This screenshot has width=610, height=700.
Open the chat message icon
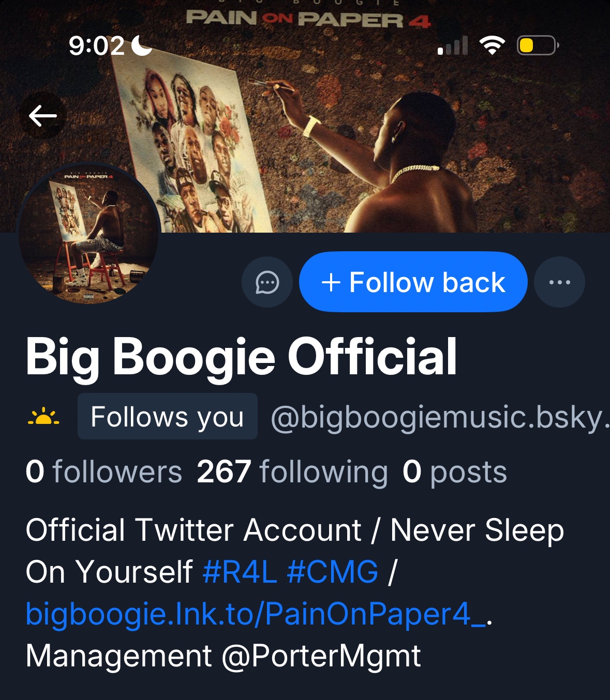(x=267, y=282)
